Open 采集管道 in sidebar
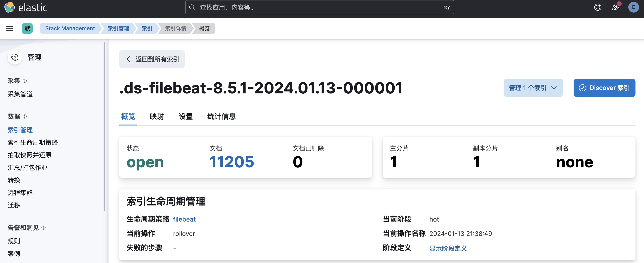 (20, 94)
